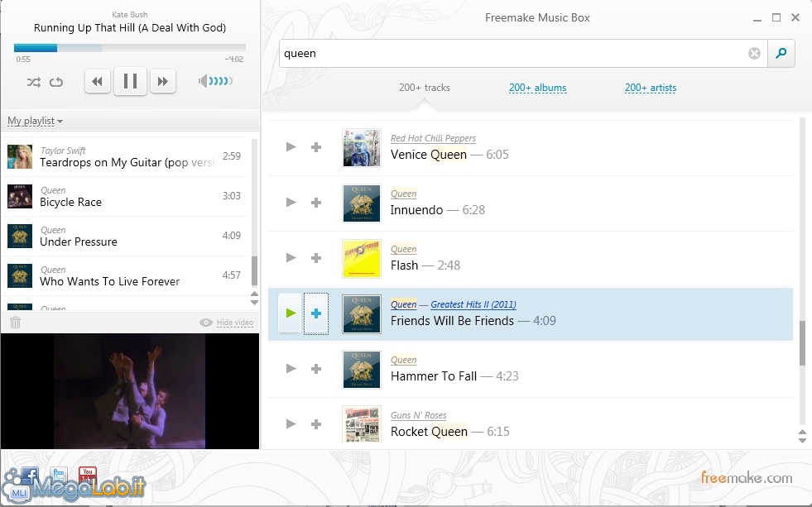Viewport: 812px width, 507px height.
Task: Mute the volume speaker icon
Action: click(203, 81)
